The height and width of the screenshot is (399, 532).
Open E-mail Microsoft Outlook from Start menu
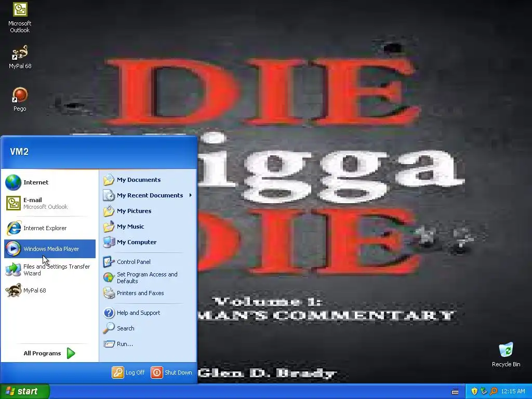pos(49,203)
